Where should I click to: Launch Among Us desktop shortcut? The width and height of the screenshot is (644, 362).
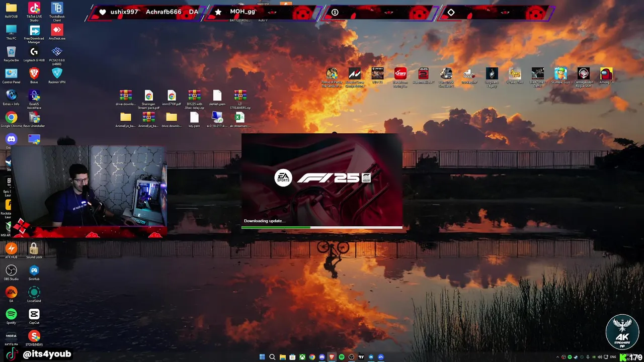pyautogui.click(x=606, y=75)
